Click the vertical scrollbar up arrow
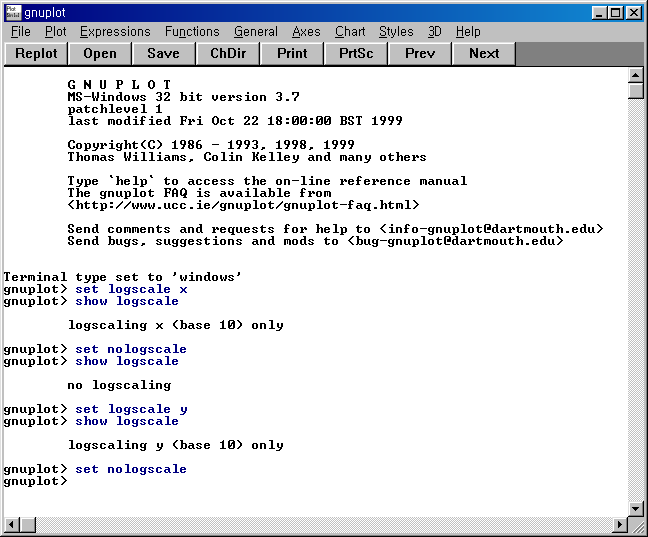Screen dimensions: 648x537 [x=636, y=75]
